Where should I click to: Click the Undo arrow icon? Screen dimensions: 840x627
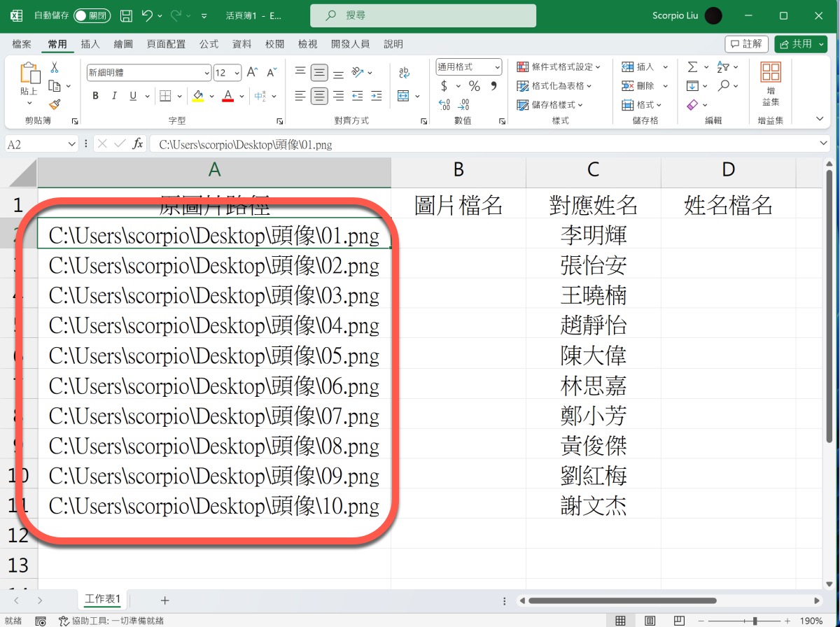[146, 15]
